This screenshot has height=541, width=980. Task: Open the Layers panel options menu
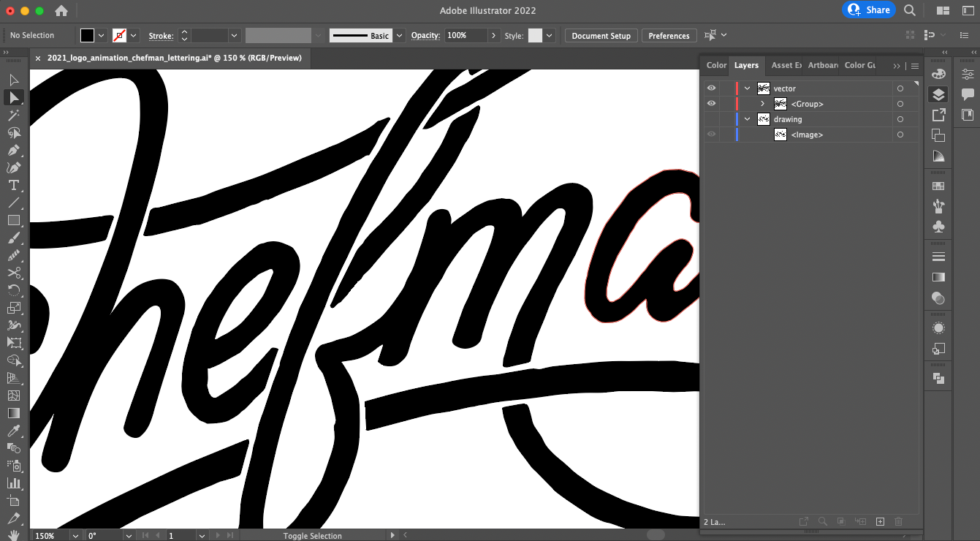(914, 66)
